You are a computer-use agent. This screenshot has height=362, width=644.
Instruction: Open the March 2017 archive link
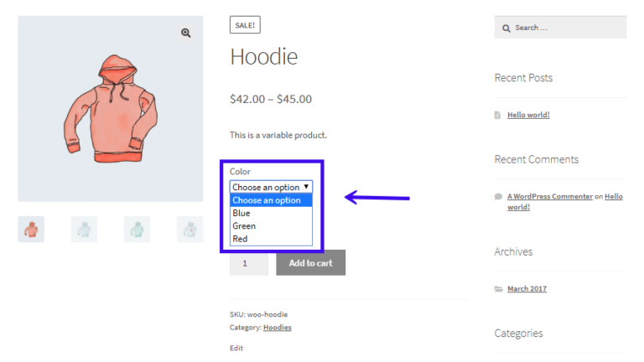tap(527, 289)
